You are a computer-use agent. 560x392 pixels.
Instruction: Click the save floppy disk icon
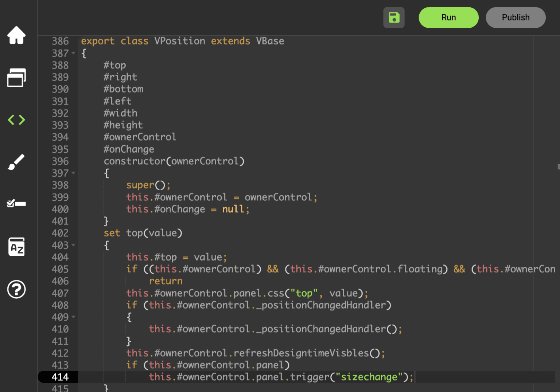pyautogui.click(x=394, y=17)
